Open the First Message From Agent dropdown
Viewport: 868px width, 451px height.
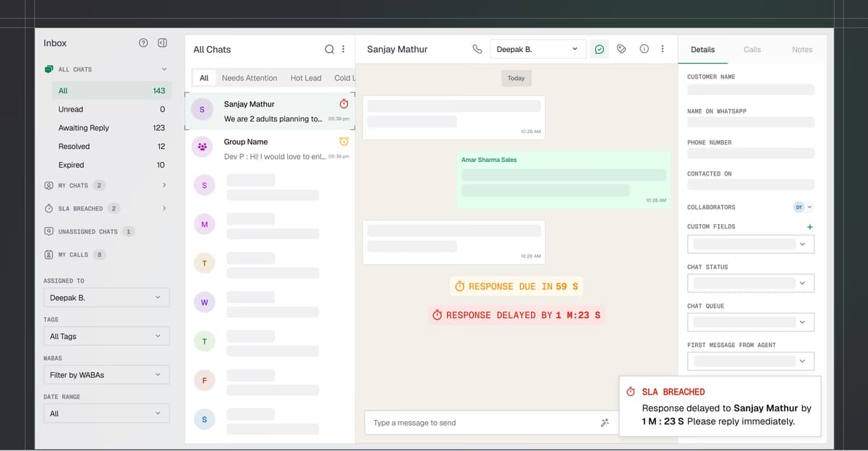[751, 361]
